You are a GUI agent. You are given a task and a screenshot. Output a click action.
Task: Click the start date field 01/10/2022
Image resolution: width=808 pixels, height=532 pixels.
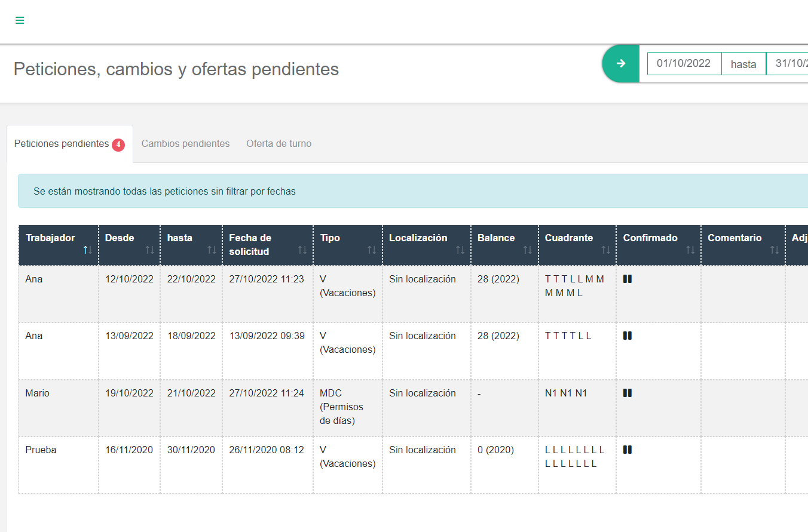(684, 63)
